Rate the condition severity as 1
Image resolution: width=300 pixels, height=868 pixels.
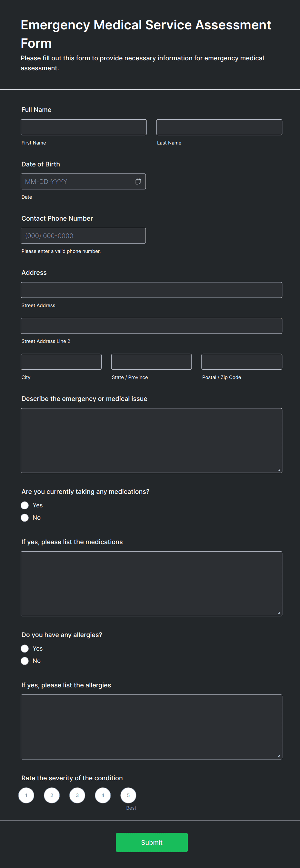click(26, 795)
